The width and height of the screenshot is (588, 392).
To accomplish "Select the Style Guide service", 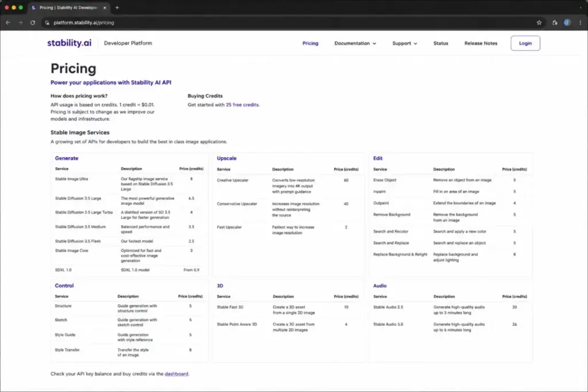I will click(65, 335).
